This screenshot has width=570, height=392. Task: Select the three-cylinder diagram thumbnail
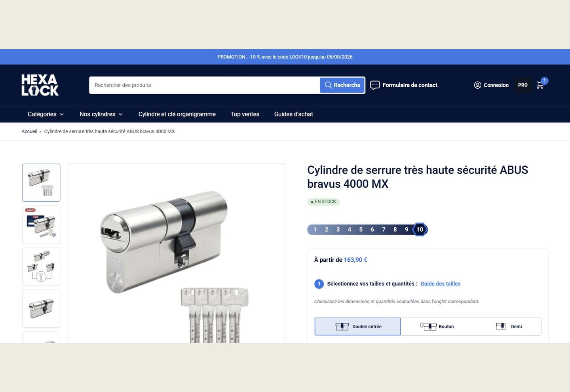[x=41, y=266]
